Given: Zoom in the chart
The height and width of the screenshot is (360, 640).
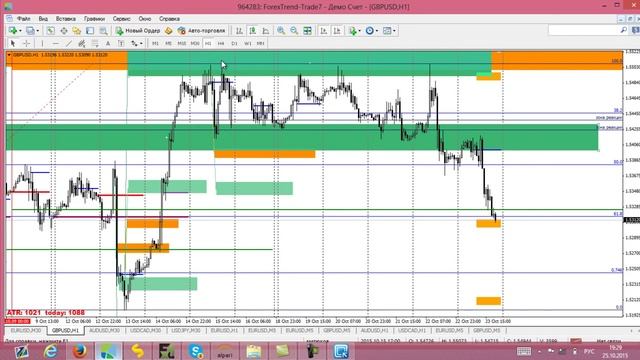Looking at the screenshot, I should [281, 31].
